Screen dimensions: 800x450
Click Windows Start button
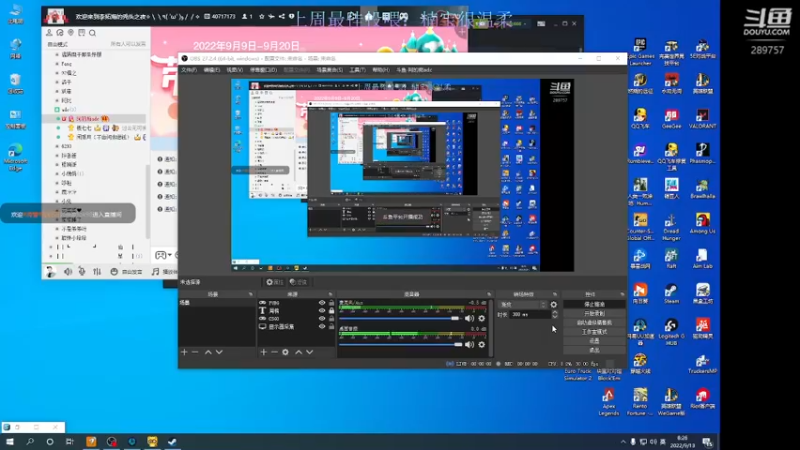coord(10,442)
